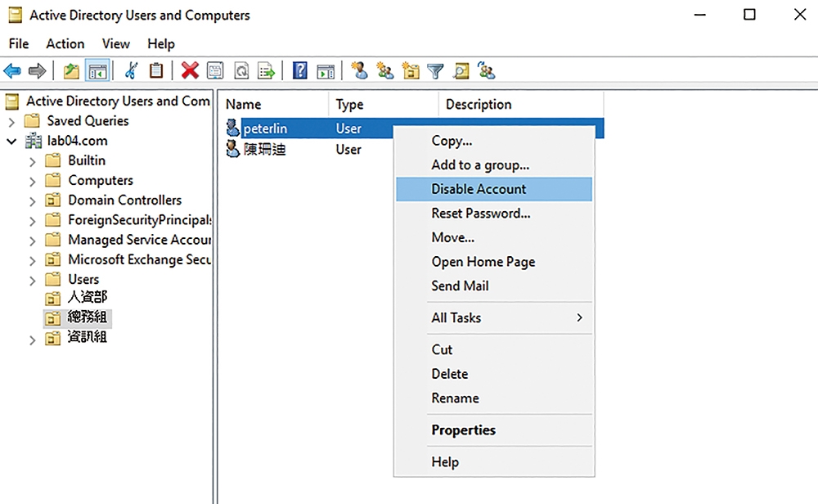Expand the Users container
This screenshot has height=504, width=818.
[33, 281]
